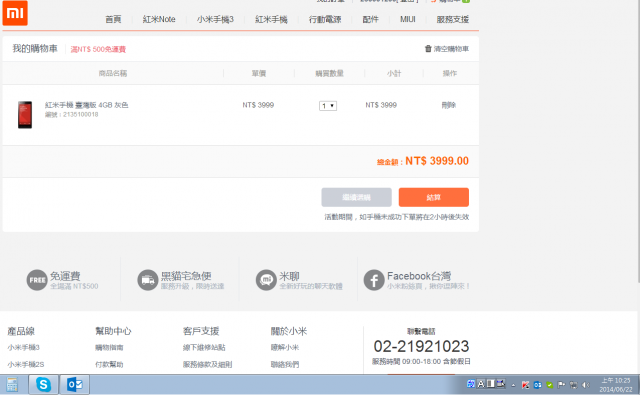Viewport: 640px width, 395px height.
Task: Click the Kaspersky tray icon
Action: pyautogui.click(x=525, y=385)
